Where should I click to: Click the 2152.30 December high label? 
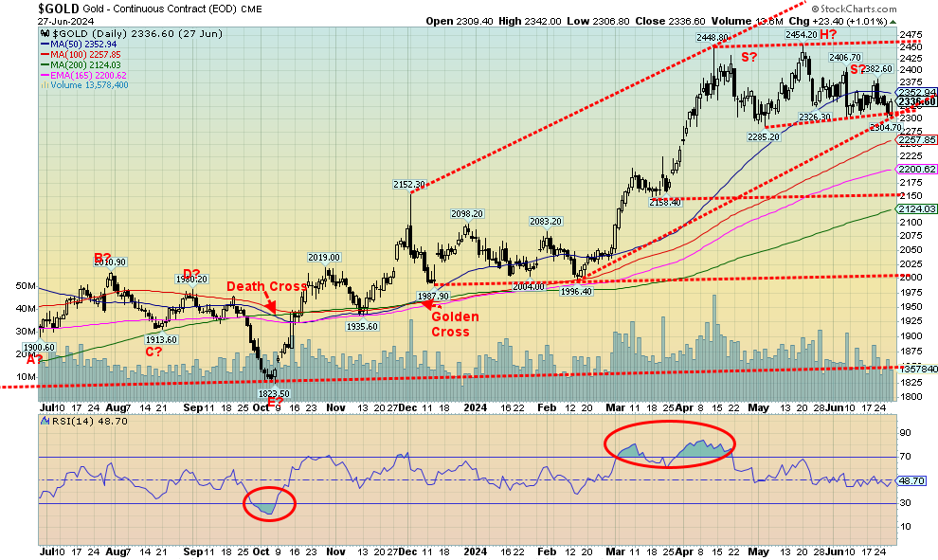(410, 185)
